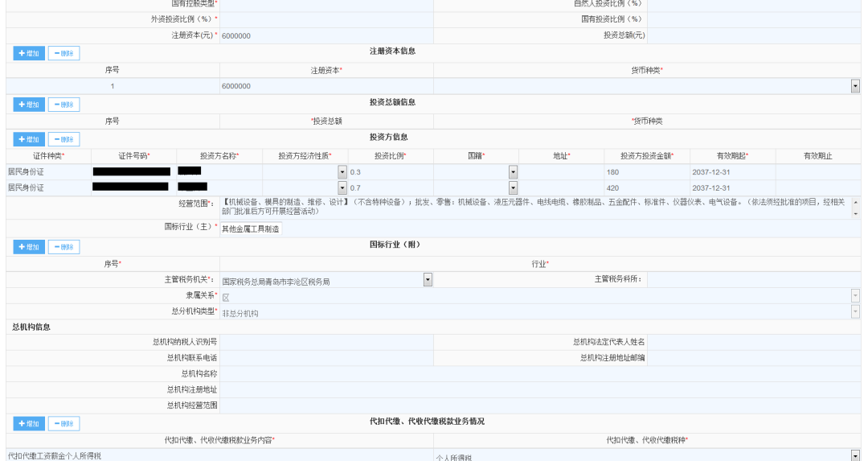This screenshot has height=461, width=868.
Task: Click 非总分机构 value in 总分机构类型 field
Action: (x=240, y=313)
